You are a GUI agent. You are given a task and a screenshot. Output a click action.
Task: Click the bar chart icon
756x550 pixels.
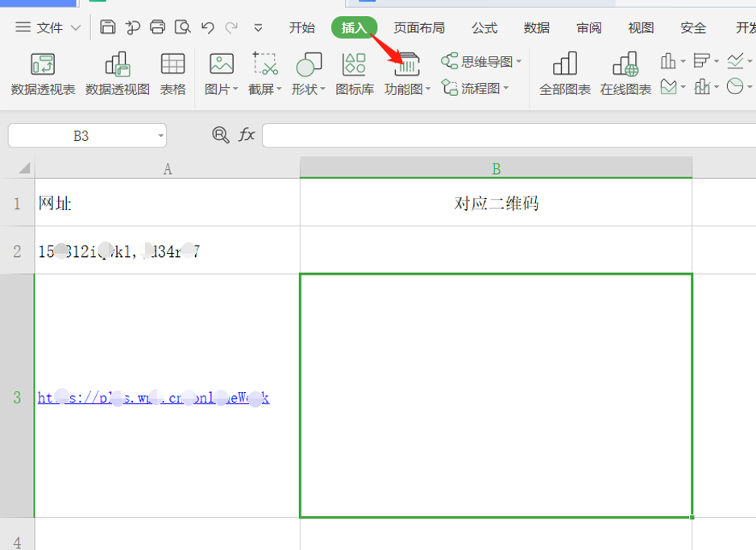pyautogui.click(x=701, y=61)
